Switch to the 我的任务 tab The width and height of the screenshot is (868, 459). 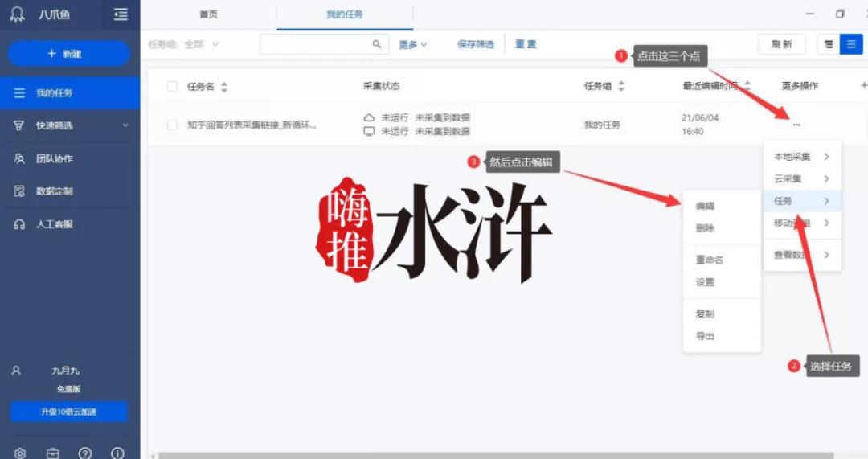(344, 14)
